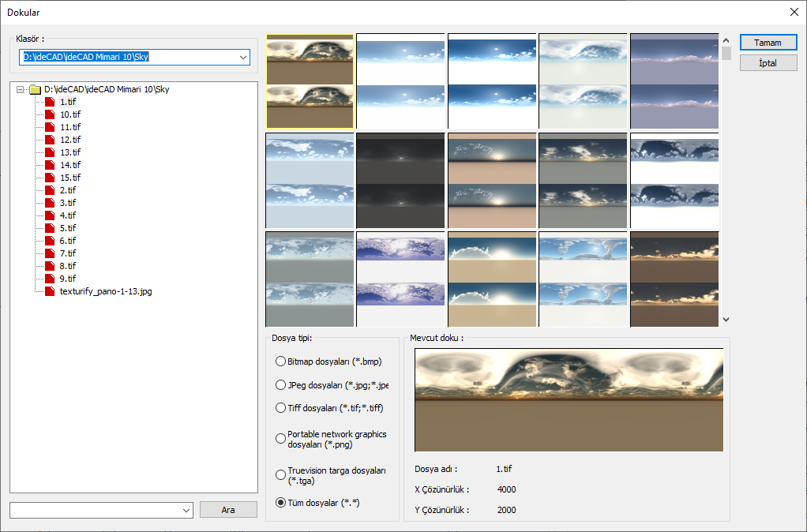Pick the first highlighted sunset sky thumbnail
The image size is (807, 532).
tap(310, 81)
